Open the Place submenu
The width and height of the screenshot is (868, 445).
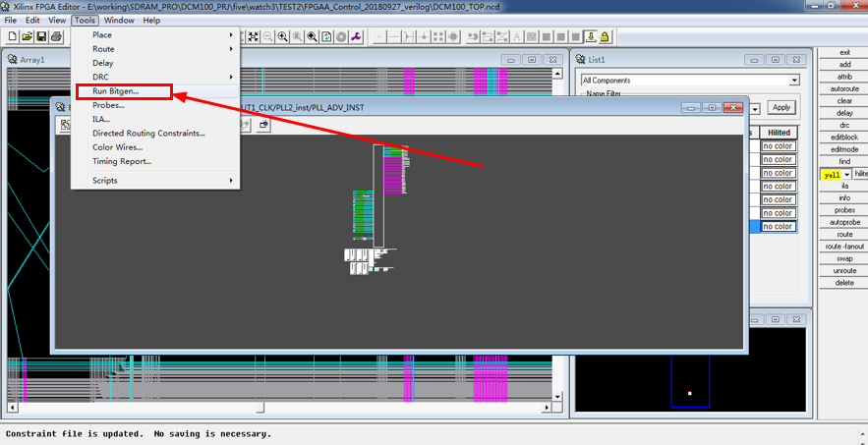point(155,34)
